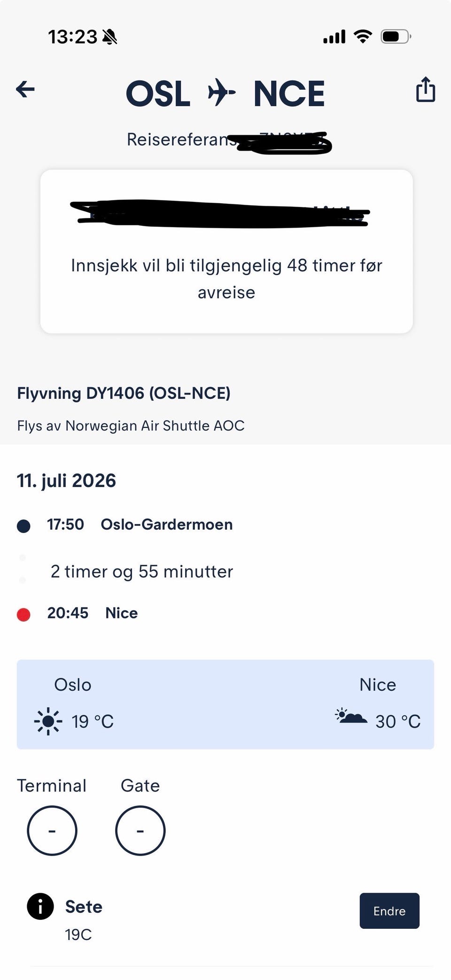Tap the back arrow icon
The width and height of the screenshot is (451, 980).
click(25, 89)
